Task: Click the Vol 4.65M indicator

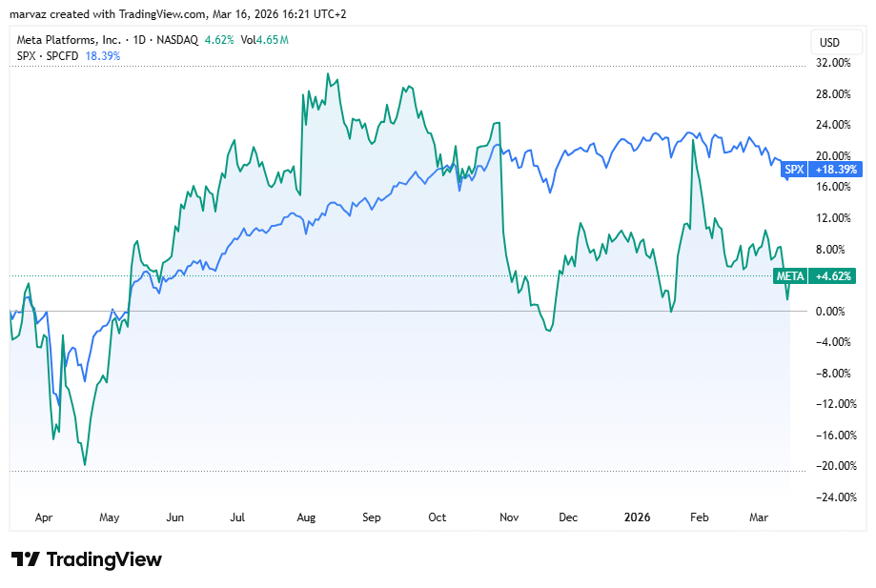Action: click(x=264, y=40)
